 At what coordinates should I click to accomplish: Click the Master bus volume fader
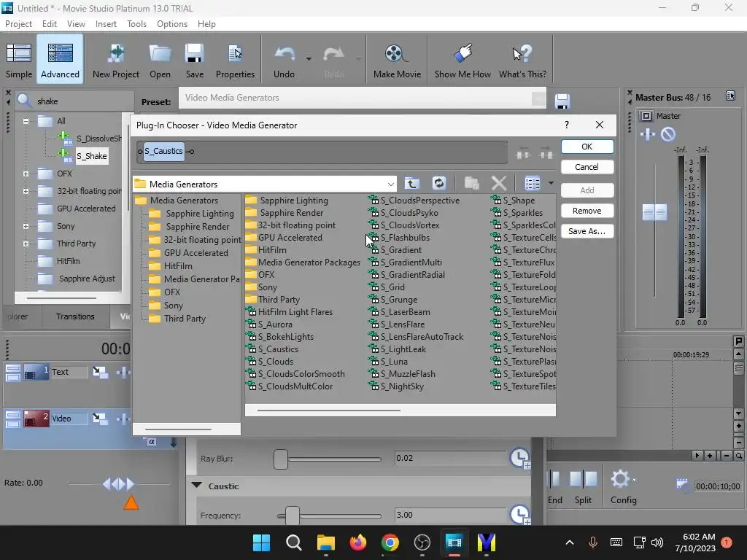(654, 212)
